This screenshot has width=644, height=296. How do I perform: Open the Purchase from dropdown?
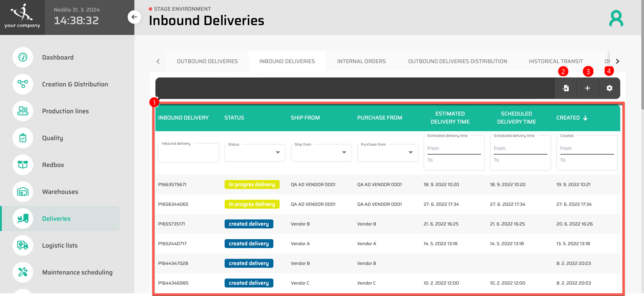pos(410,153)
